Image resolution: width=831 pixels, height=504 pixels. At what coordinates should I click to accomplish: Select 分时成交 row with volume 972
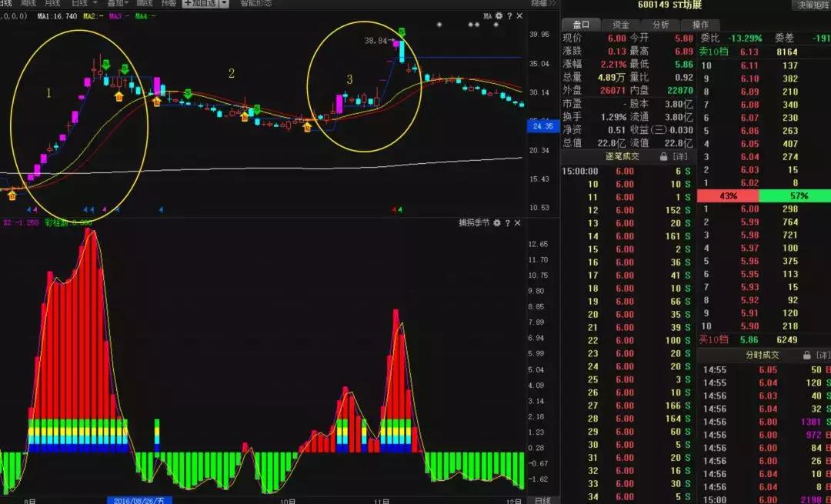point(764,435)
